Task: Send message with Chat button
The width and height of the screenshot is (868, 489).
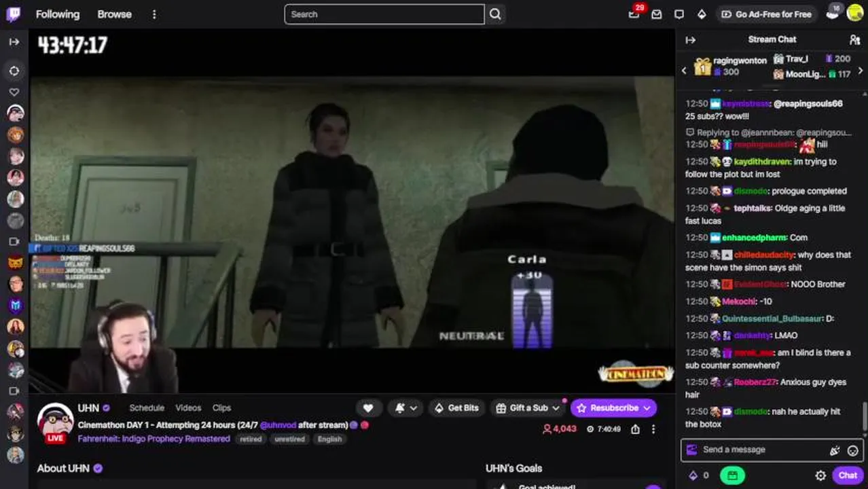Action: coord(848,475)
